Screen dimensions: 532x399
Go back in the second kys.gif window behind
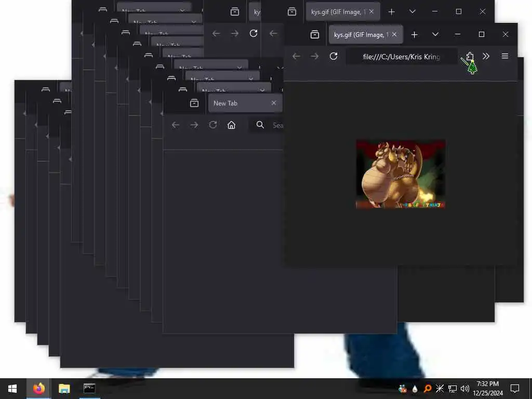click(273, 33)
